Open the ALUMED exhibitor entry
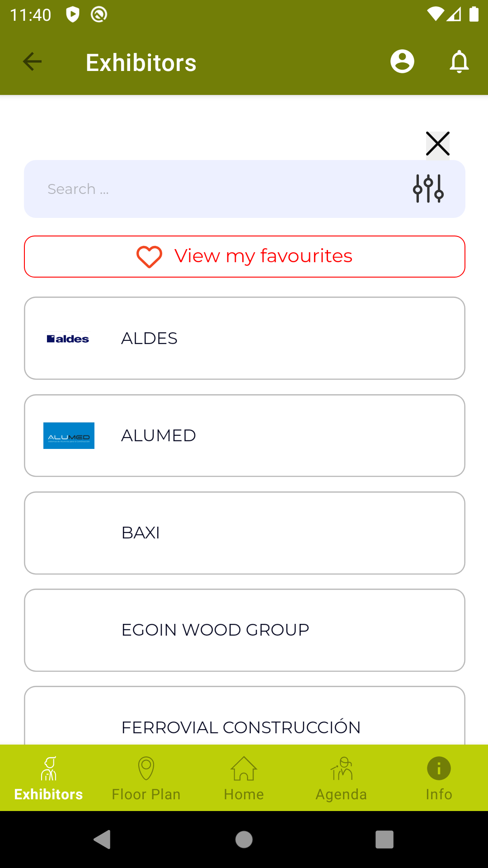Viewport: 488px width, 868px height. tap(244, 435)
